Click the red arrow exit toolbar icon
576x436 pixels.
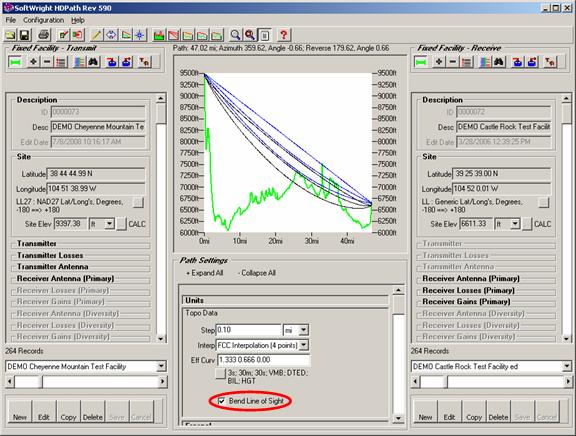click(77, 35)
